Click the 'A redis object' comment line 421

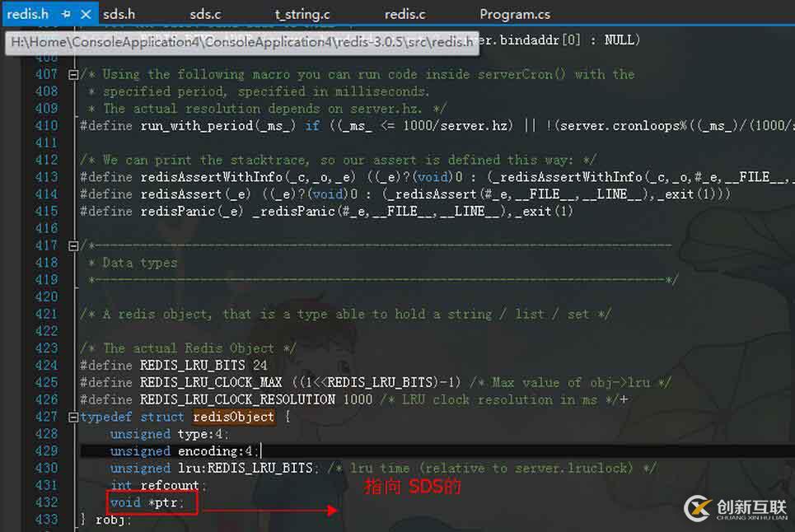click(x=346, y=314)
